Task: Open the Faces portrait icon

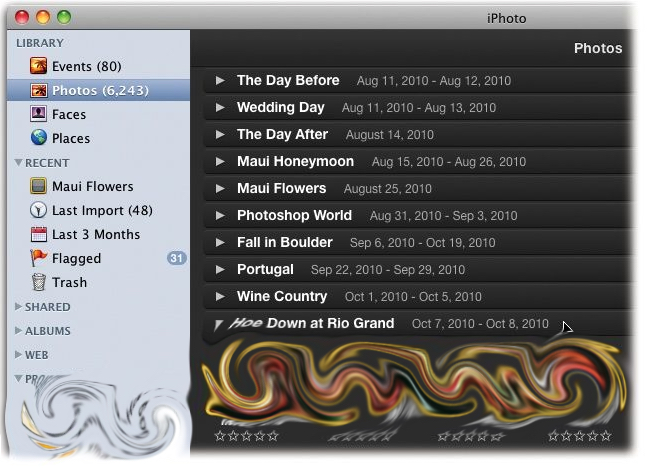Action: (x=38, y=114)
